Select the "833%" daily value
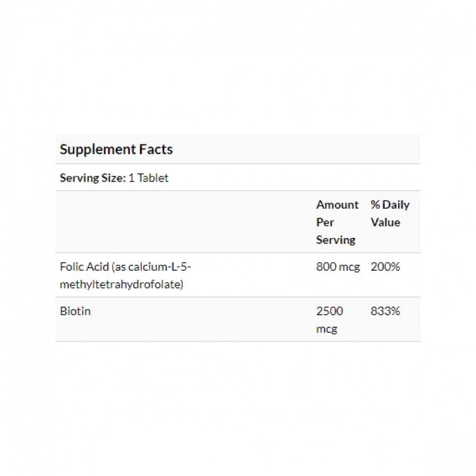The image size is (476, 476). point(385,311)
